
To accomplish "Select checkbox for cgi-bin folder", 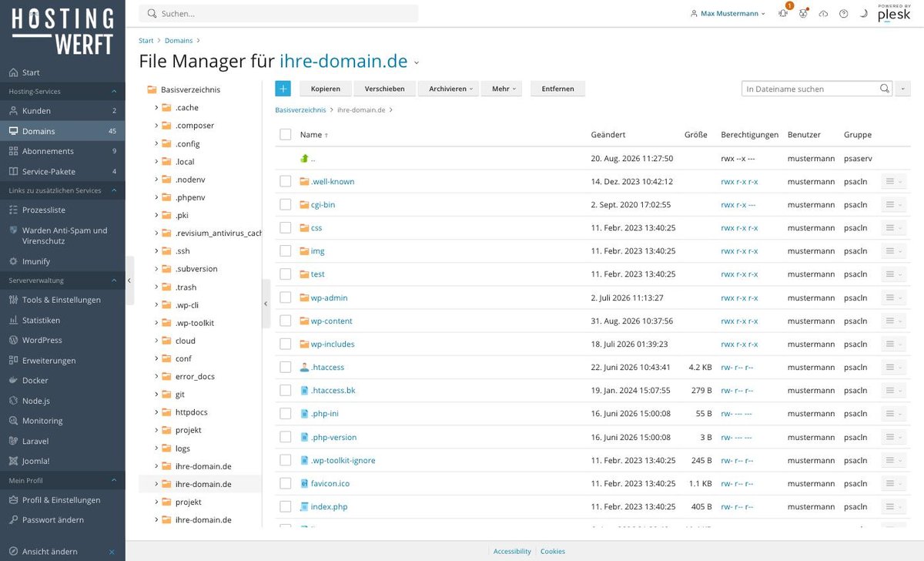I will pos(285,205).
